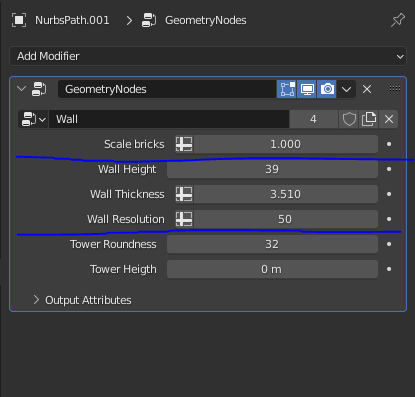Viewport: 415px width, 397px height.
Task: Edit the Wall node group name
Action: pos(169,119)
